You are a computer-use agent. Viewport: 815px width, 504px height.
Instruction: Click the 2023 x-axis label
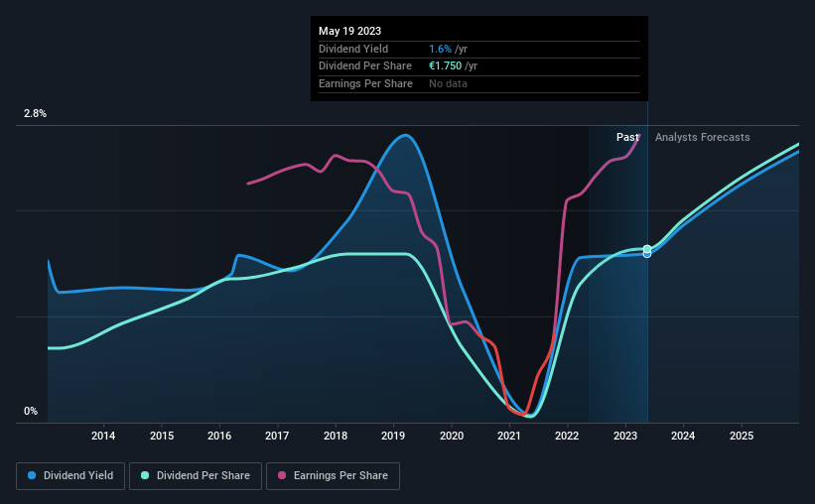624,436
